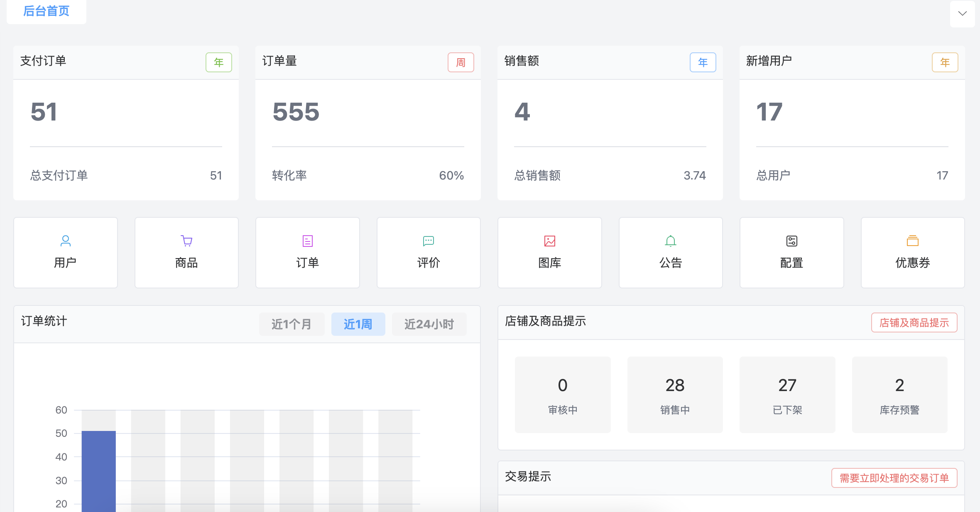
Task: Click the 订单 shortcut label
Action: (x=308, y=263)
